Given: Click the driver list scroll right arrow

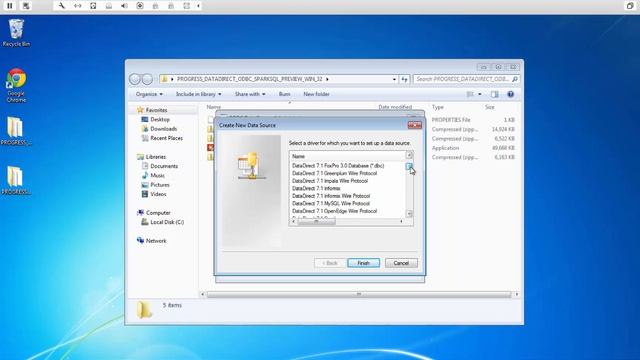Looking at the screenshot, I should [x=401, y=221].
